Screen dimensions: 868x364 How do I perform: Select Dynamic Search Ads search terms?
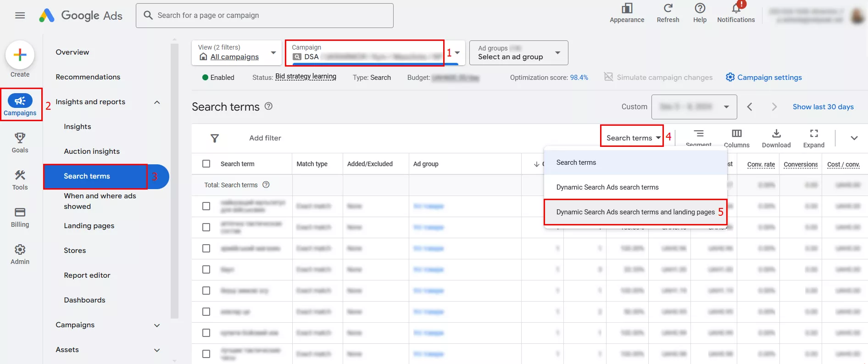[635, 187]
